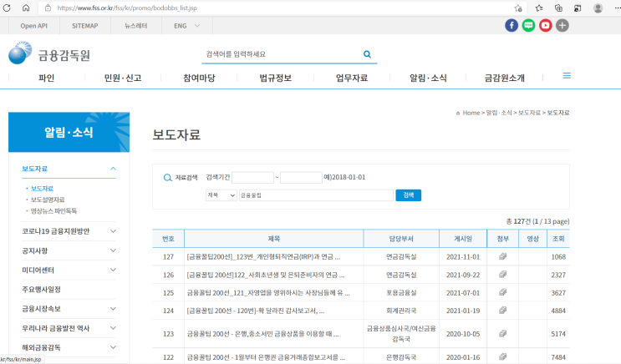Open the 뉴스레터 link
Viewport: 621px width, 364px height.
click(x=136, y=26)
